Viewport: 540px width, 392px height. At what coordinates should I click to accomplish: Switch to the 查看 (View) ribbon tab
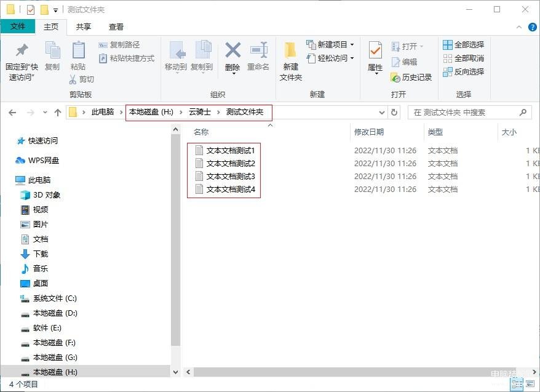point(116,26)
